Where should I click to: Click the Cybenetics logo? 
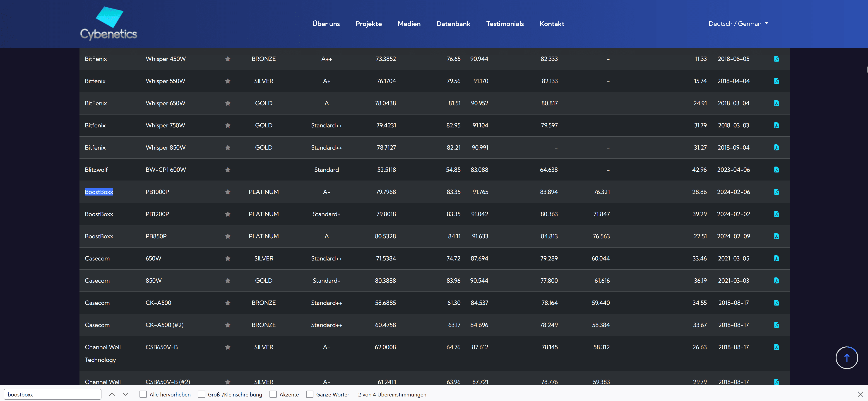click(x=108, y=24)
